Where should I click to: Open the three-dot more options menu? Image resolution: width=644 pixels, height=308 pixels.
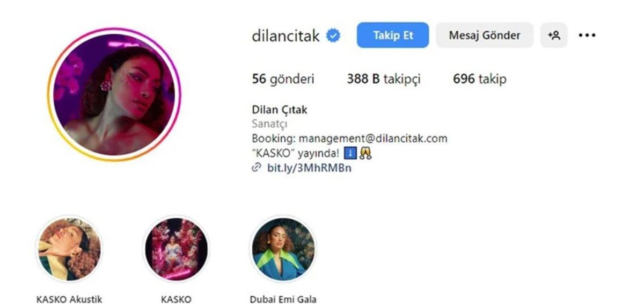587,35
